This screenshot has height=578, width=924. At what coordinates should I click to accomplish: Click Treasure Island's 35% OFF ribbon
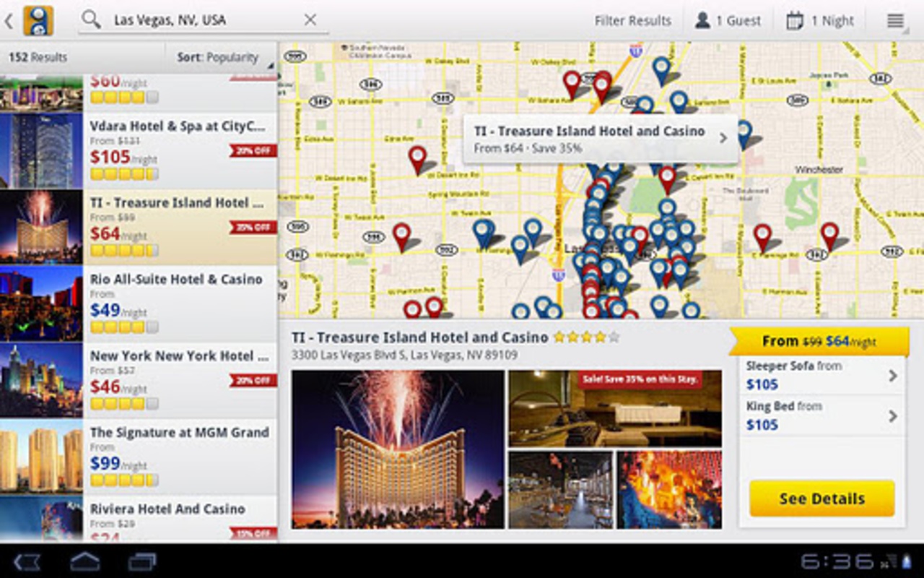coord(253,227)
